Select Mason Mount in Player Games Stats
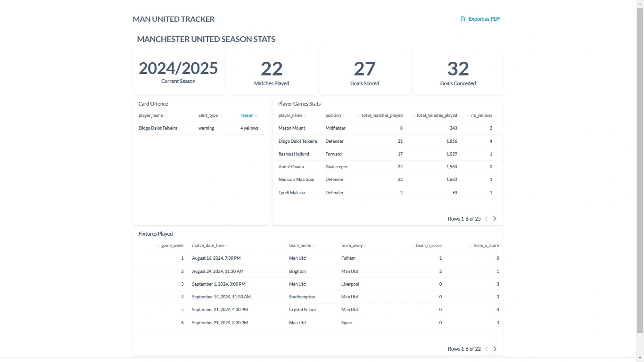Viewport: 644px width, 362px height. [x=292, y=128]
